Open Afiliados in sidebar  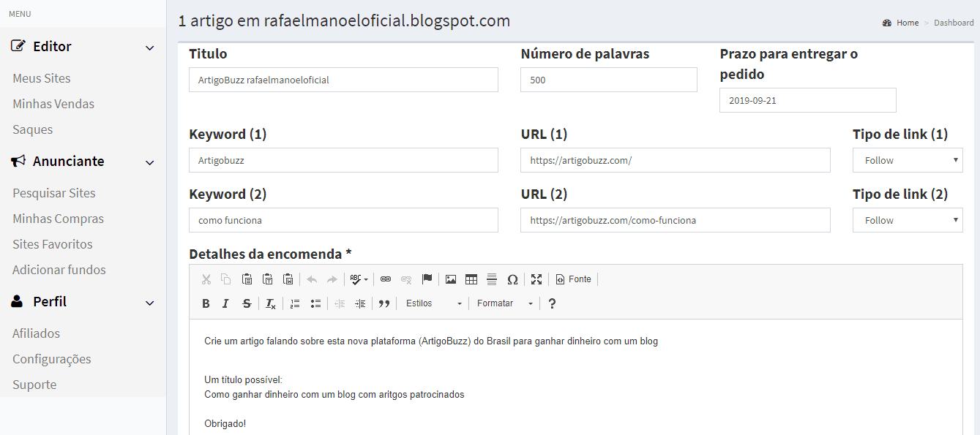(37, 333)
